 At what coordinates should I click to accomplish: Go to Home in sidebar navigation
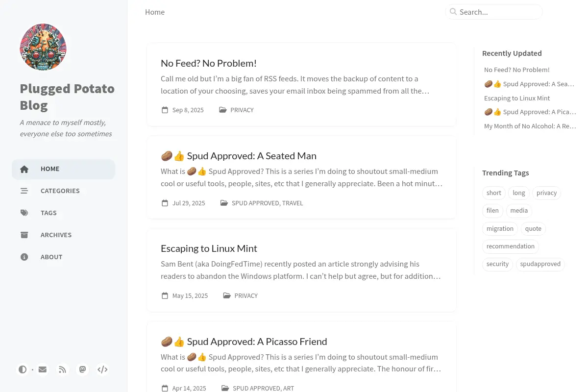coord(64,169)
